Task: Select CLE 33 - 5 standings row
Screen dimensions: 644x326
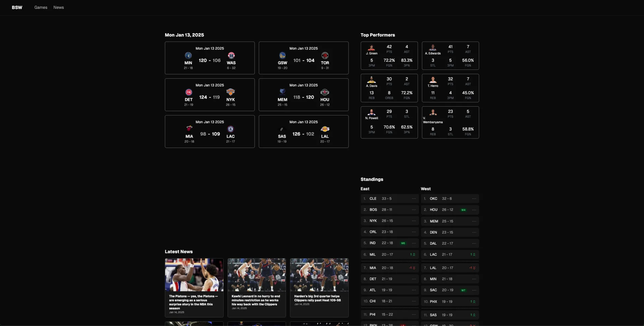Action: (389, 198)
